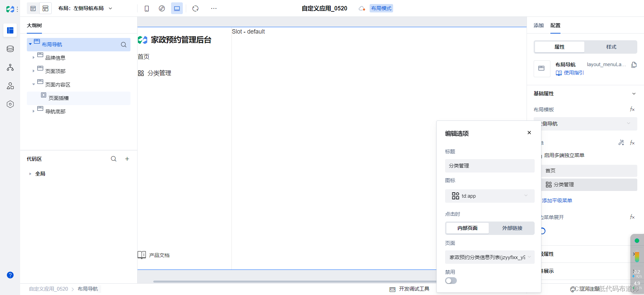Open the users and roles sidebar icon
644x295 pixels.
tap(10, 86)
